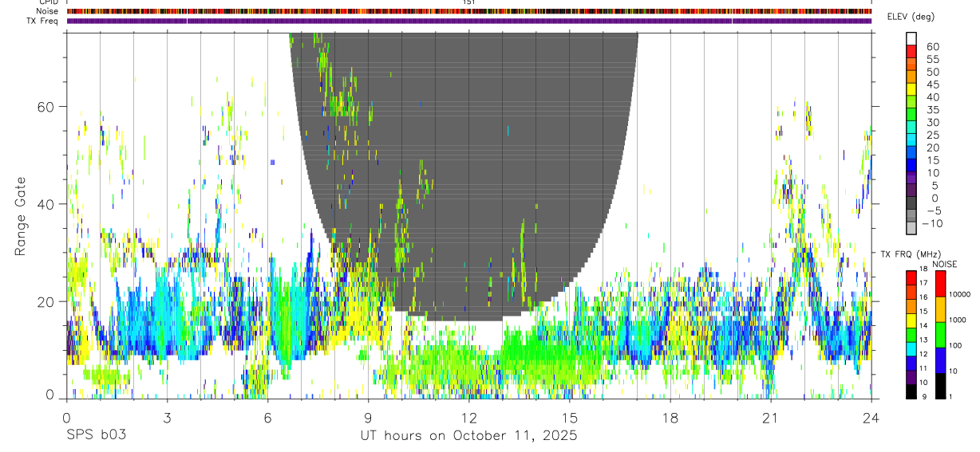This screenshot has height=452, width=980.
Task: Click x-axis tick label '24'
Action: pyautogui.click(x=871, y=418)
